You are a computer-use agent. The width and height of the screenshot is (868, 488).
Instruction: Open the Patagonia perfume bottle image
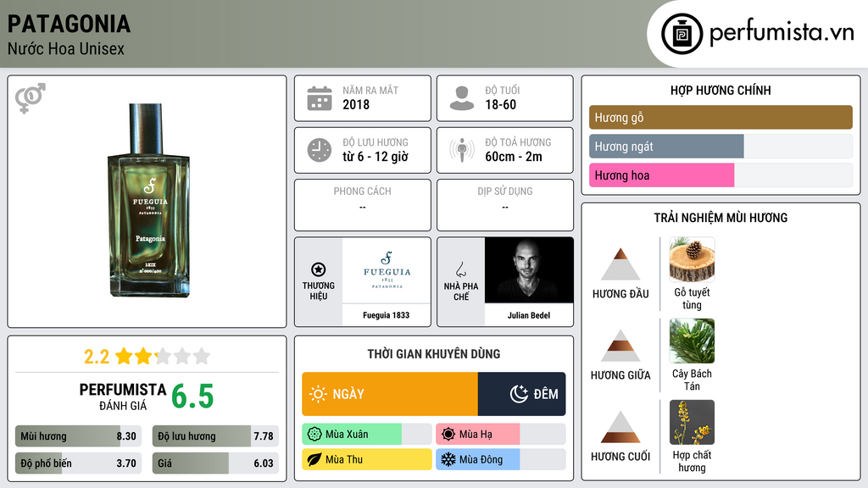[148, 200]
